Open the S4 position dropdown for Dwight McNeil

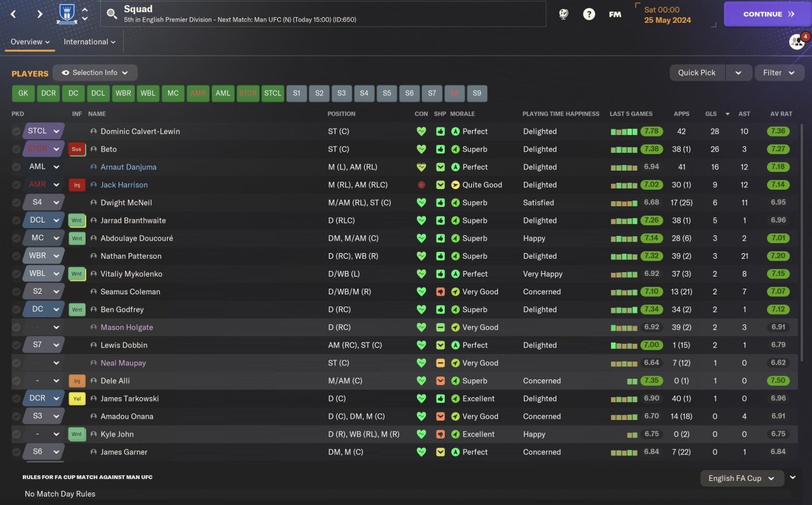pos(43,202)
